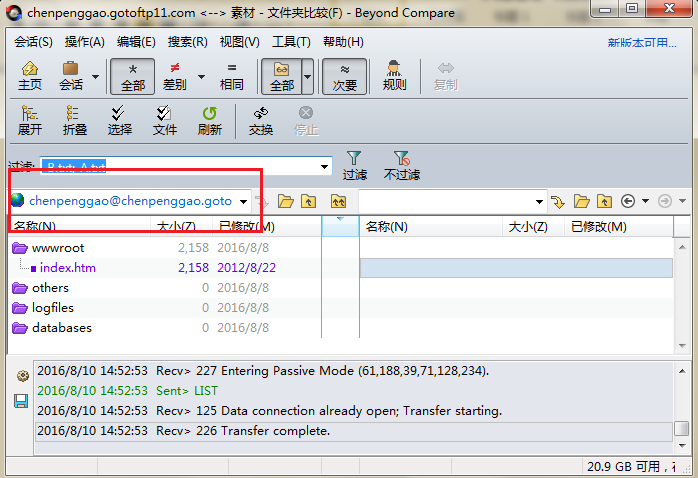
Task: Open the right path dropdown arrow
Action: (539, 202)
